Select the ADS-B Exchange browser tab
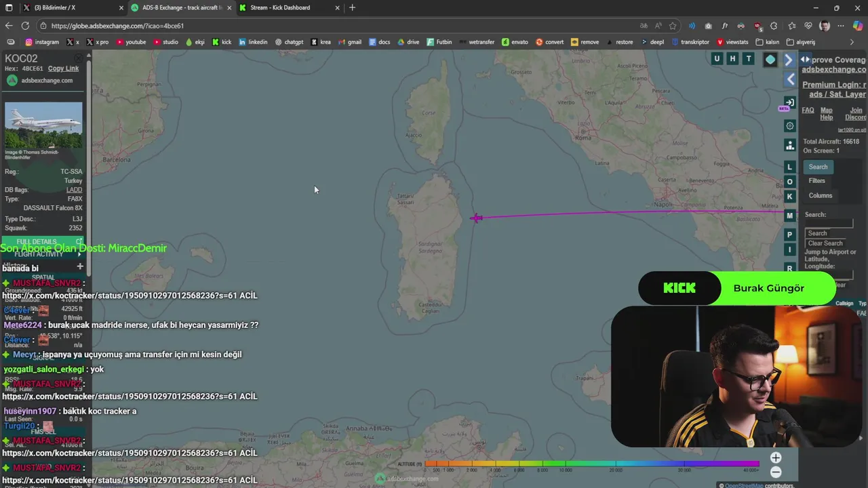Image resolution: width=868 pixels, height=488 pixels. (182, 7)
